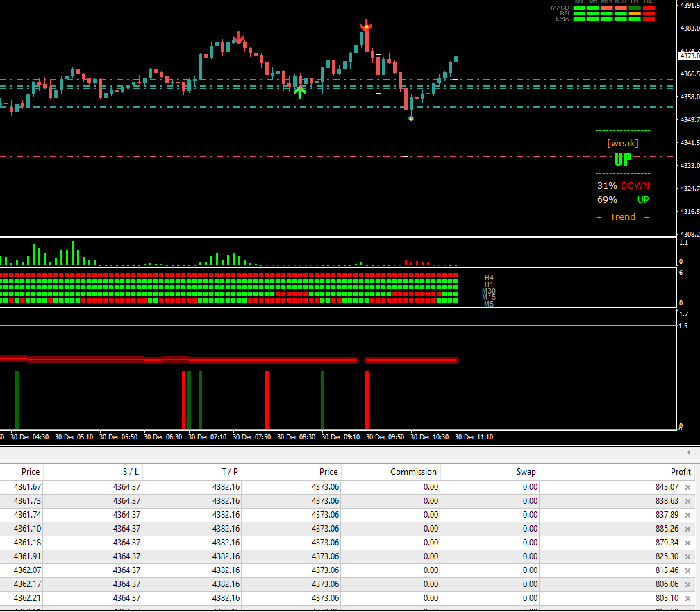Click the green up arrow signal on chart
The image size is (700, 612).
[300, 91]
